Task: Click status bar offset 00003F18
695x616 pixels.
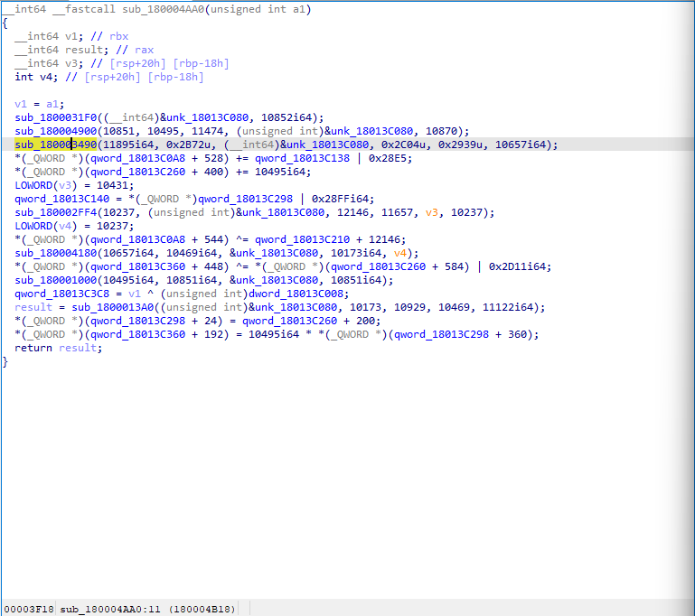Action: (29, 610)
